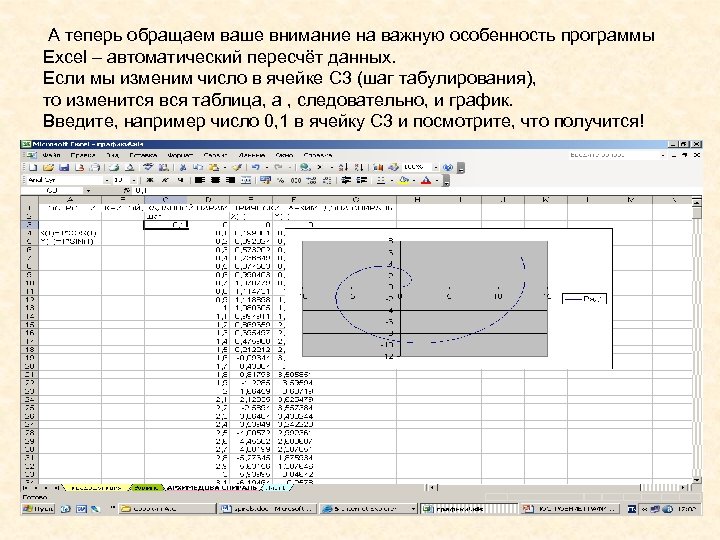Apply currency format icon

(x=265, y=180)
